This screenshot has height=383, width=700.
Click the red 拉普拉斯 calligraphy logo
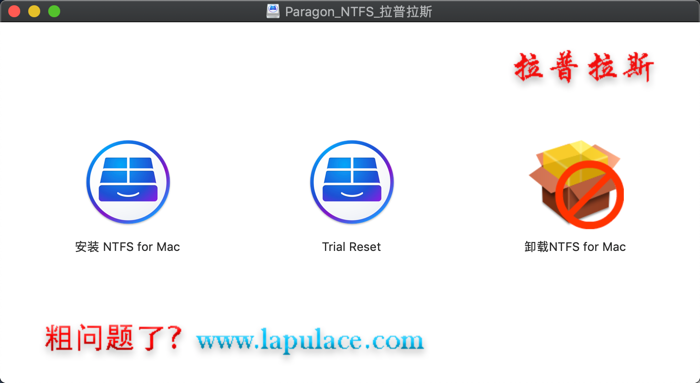tap(584, 68)
